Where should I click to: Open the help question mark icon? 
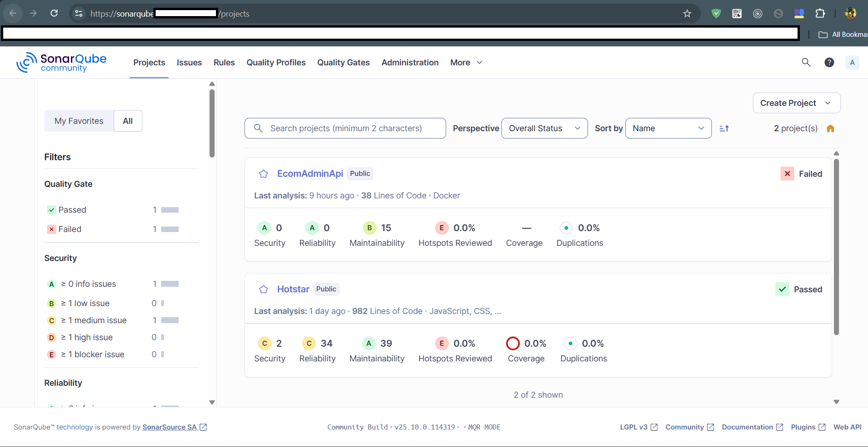[x=829, y=62]
